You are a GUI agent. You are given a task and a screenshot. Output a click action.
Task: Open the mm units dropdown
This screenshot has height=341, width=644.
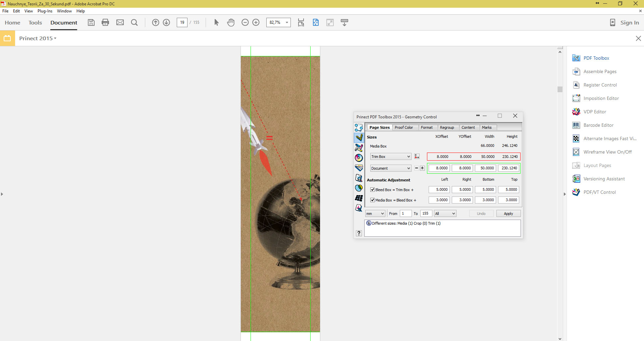(375, 214)
